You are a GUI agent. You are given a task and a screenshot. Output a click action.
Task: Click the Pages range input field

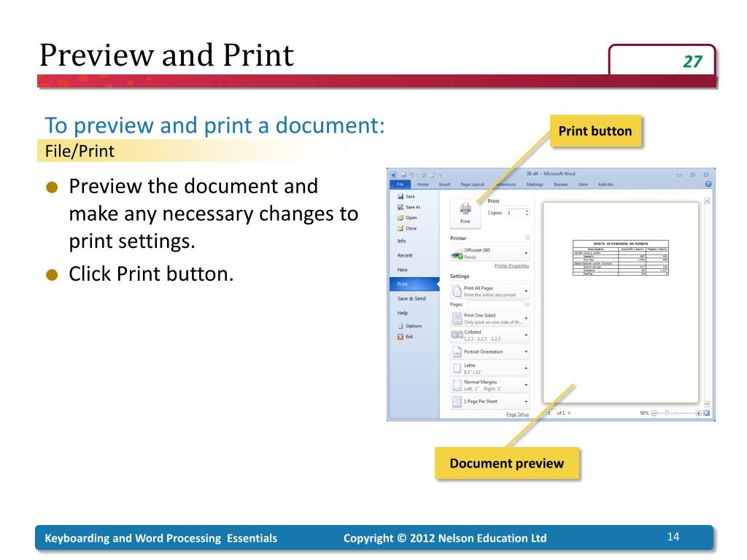(495, 304)
